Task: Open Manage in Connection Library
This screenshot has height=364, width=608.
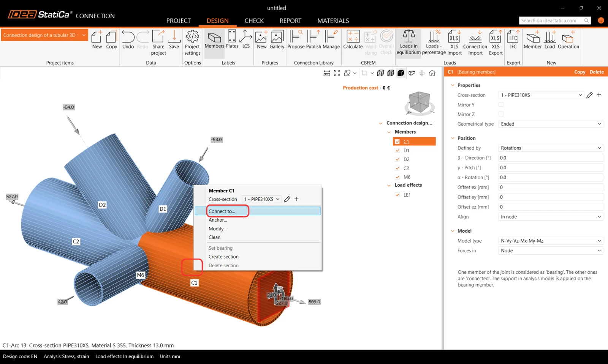Action: coord(331,40)
